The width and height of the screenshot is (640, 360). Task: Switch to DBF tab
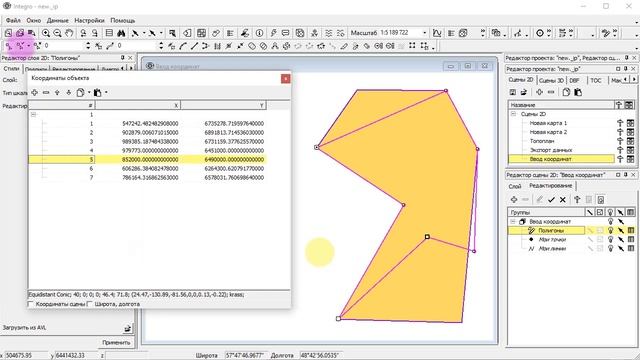point(574,80)
